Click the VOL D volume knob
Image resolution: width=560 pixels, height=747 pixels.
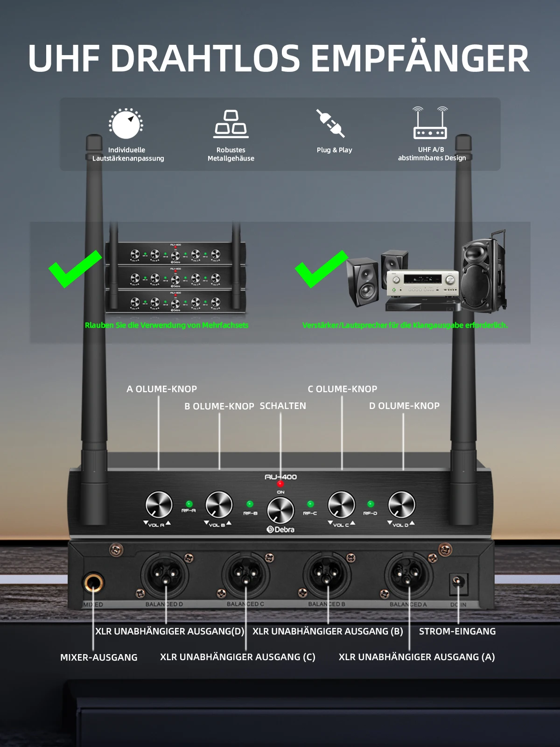click(402, 505)
